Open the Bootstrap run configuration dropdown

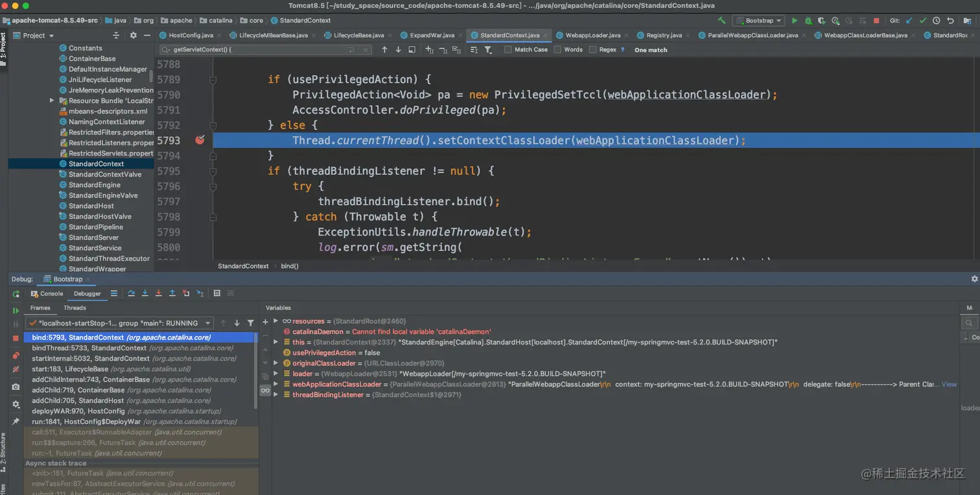[758, 21]
